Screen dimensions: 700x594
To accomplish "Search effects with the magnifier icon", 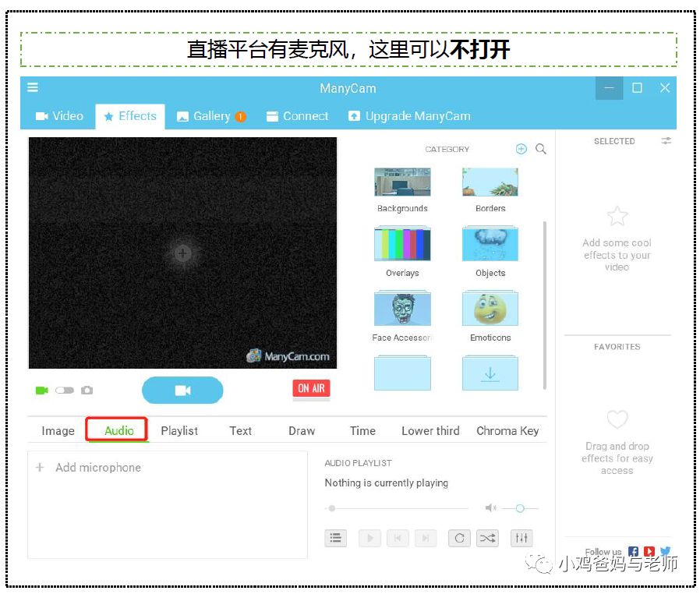I will pos(541,149).
